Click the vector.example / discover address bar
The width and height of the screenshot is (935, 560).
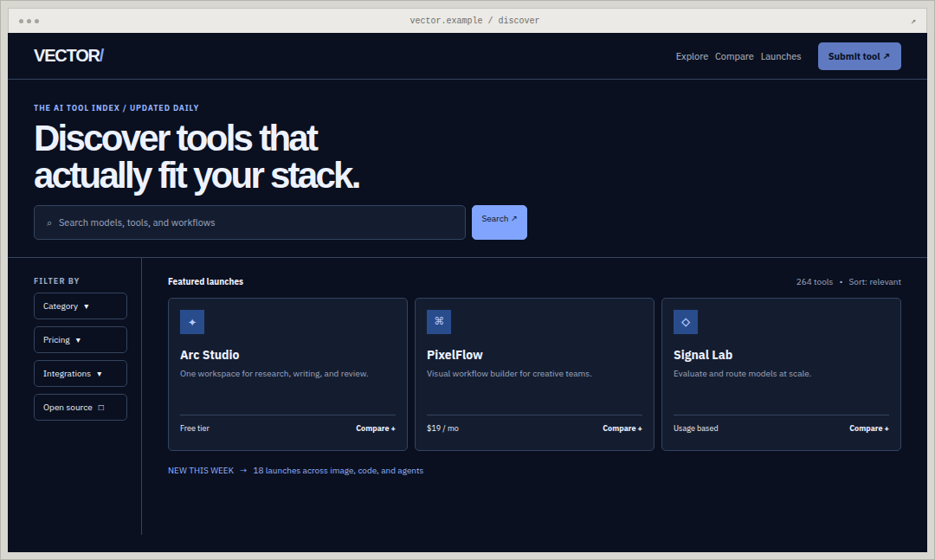[474, 21]
